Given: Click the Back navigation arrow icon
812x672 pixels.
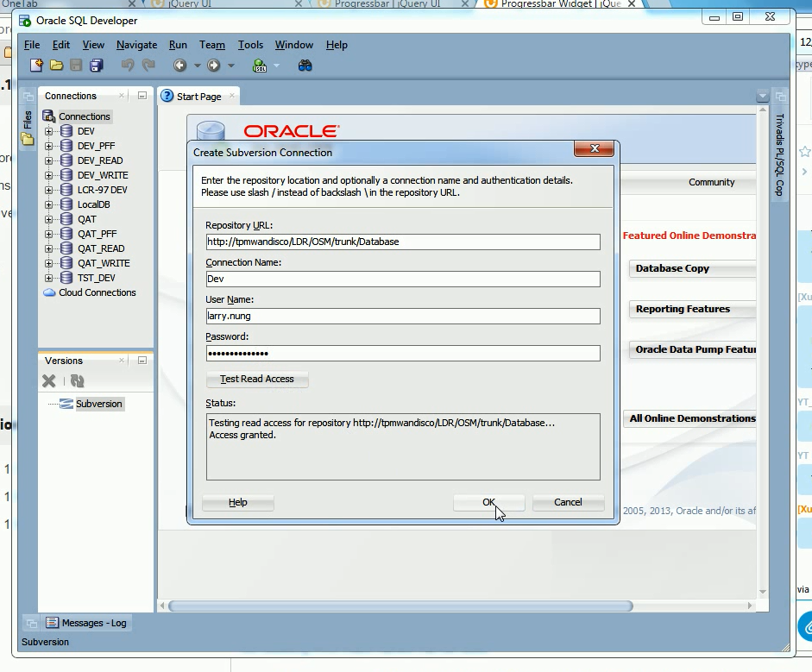Looking at the screenshot, I should [179, 66].
